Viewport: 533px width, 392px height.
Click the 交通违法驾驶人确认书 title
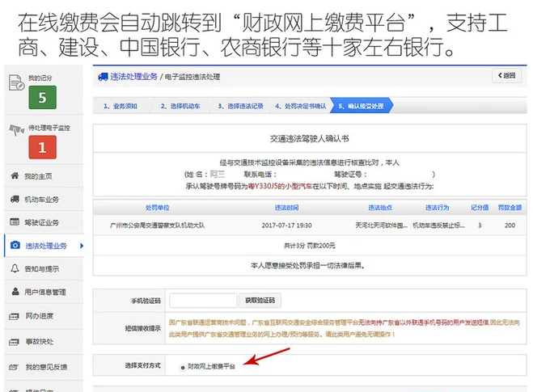(309, 138)
